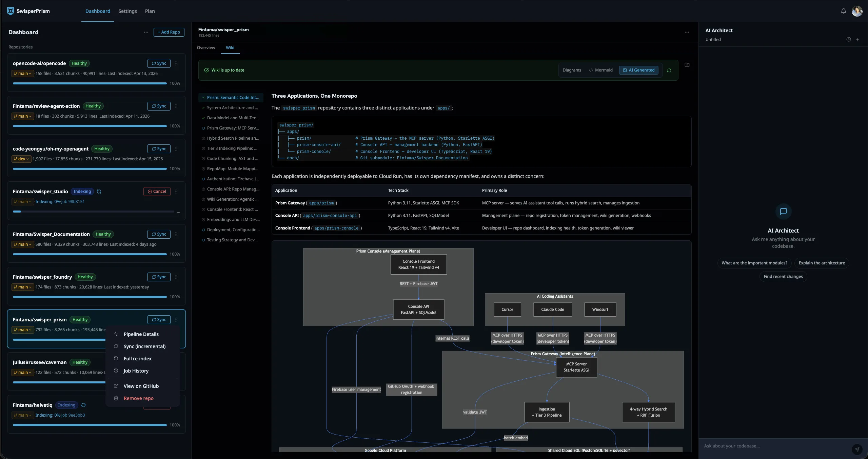
Task: Expand main branch dropdown for swisper_studio
Action: click(x=23, y=202)
